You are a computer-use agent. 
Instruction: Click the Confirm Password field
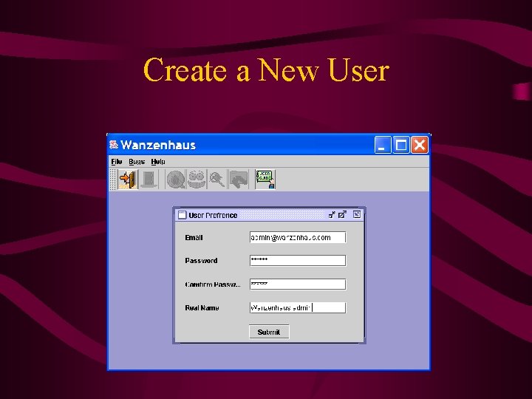pyautogui.click(x=298, y=284)
